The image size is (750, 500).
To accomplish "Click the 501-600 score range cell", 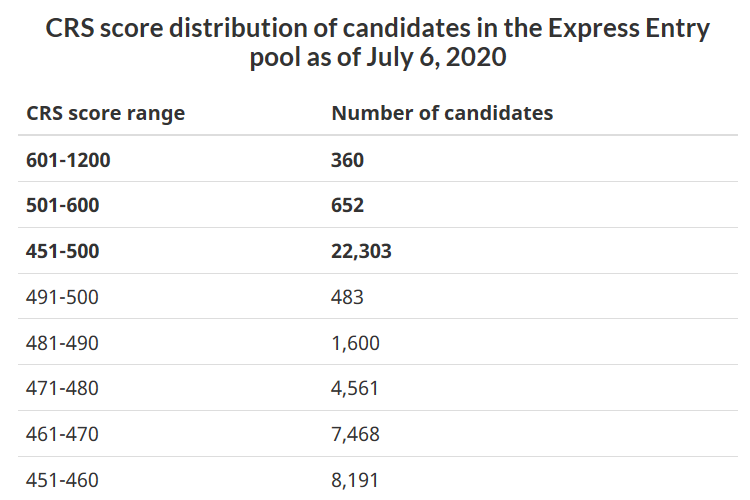I will [x=63, y=206].
